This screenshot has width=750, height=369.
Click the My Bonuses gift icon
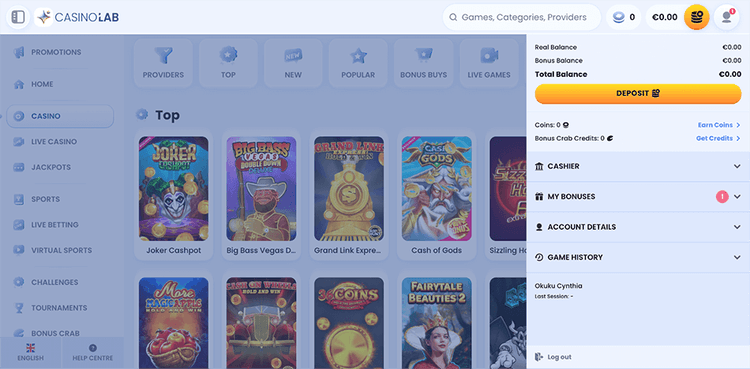click(539, 197)
